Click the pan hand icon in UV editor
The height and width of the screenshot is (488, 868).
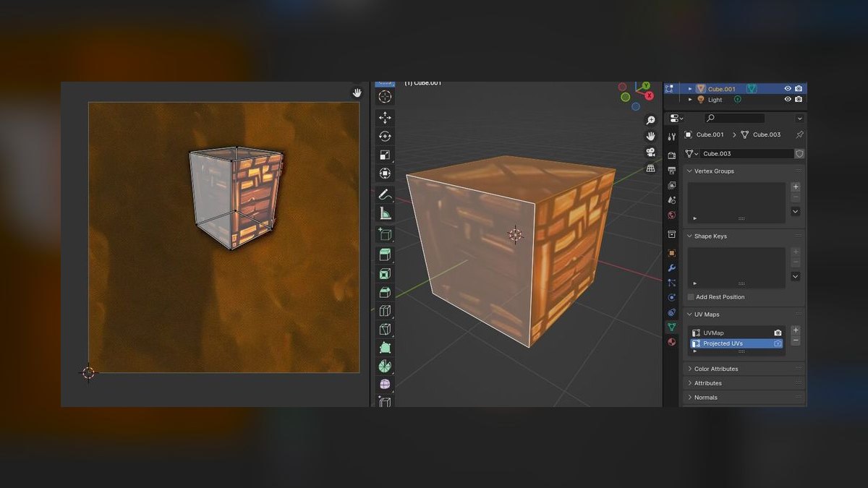click(x=357, y=93)
